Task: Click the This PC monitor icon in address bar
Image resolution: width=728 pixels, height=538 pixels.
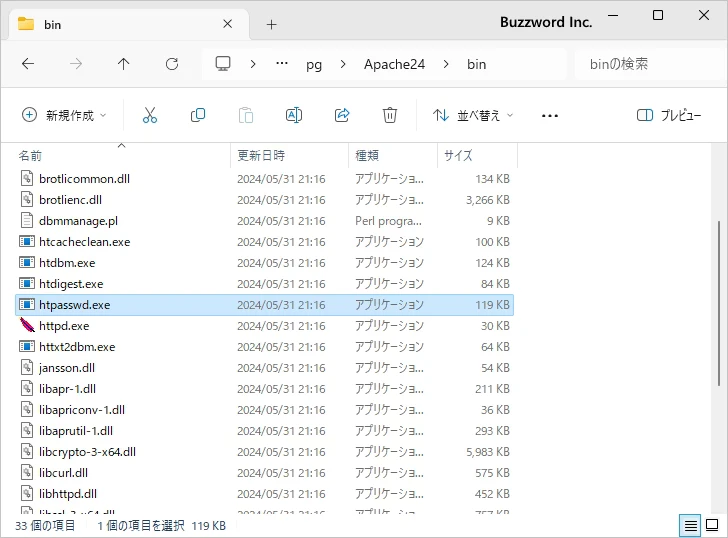Action: click(x=223, y=64)
